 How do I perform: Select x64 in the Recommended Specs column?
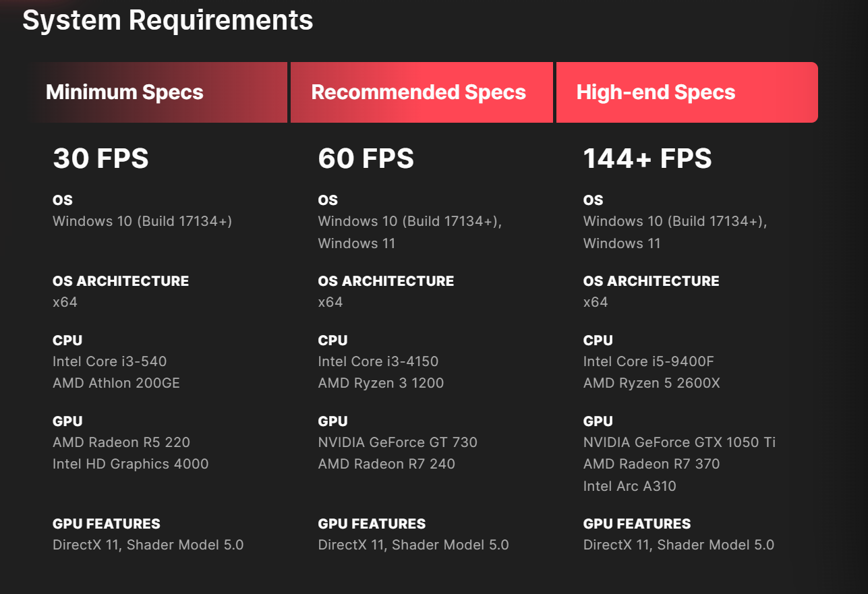(x=330, y=302)
